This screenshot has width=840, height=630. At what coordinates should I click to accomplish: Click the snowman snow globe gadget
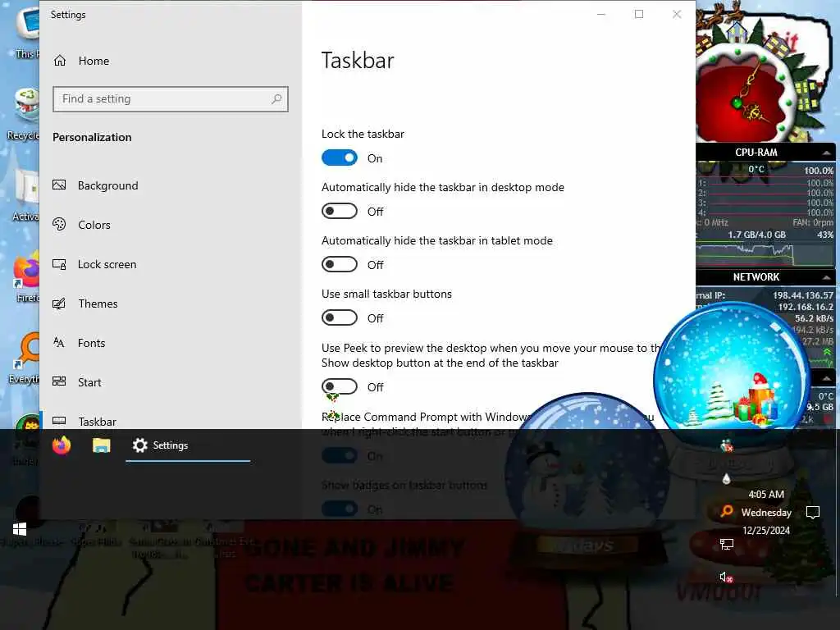tap(587, 477)
